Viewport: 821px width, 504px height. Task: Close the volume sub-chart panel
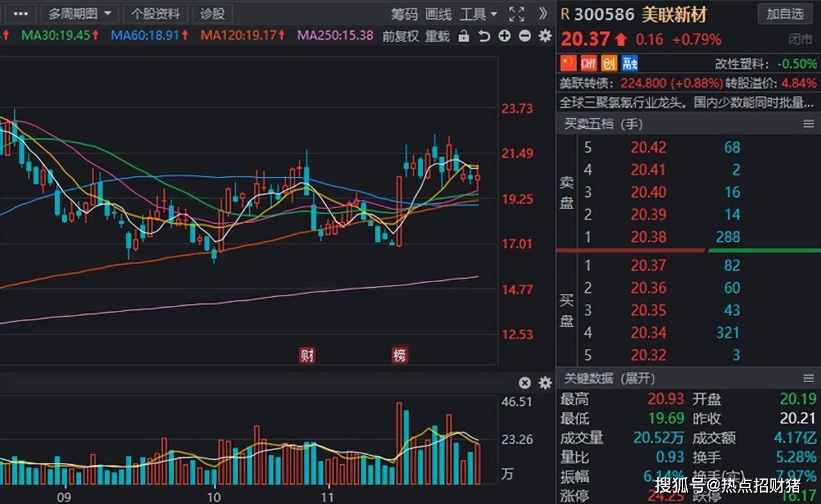(525, 383)
